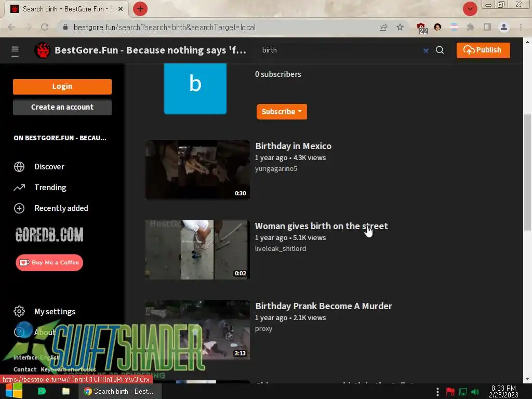Click the BestGore.Fun logo icon
Viewport: 532px width, 399px height.
pyautogui.click(x=43, y=50)
